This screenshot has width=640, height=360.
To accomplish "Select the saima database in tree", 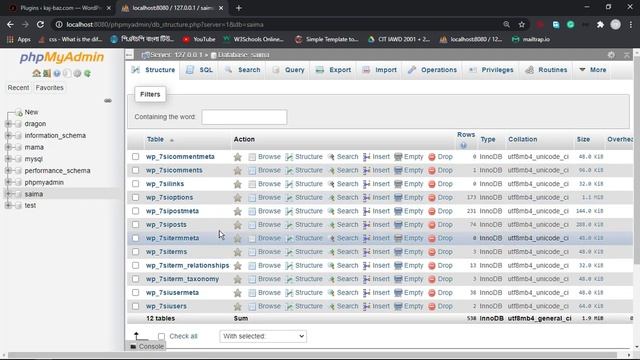I will coord(33,194).
